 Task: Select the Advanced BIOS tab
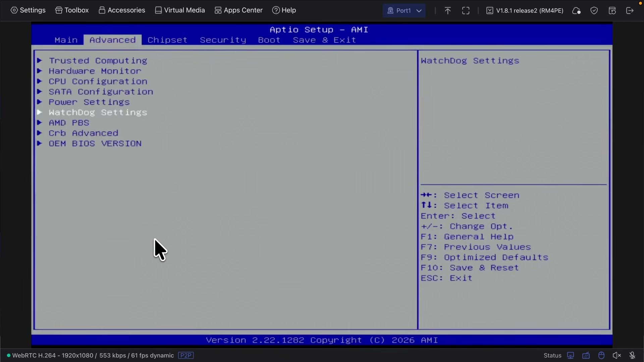coord(112,40)
